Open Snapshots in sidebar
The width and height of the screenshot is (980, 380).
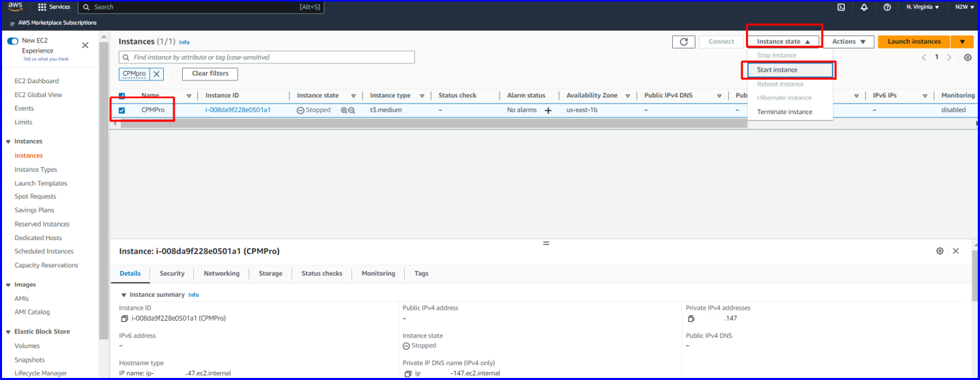coord(30,360)
